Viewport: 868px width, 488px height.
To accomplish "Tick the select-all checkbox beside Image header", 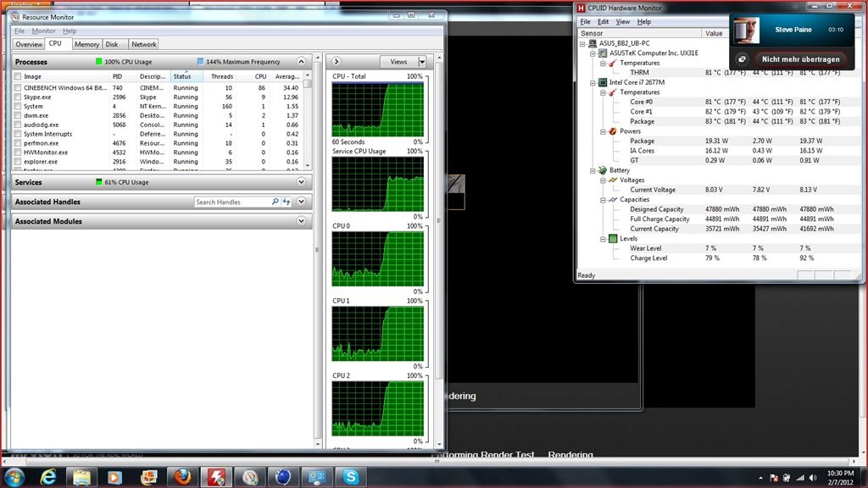I will point(18,76).
